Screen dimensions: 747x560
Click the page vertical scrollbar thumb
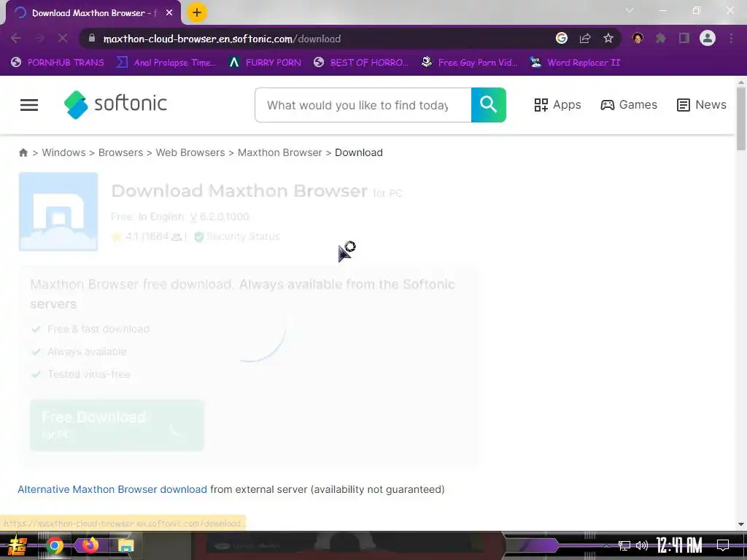pos(741,119)
